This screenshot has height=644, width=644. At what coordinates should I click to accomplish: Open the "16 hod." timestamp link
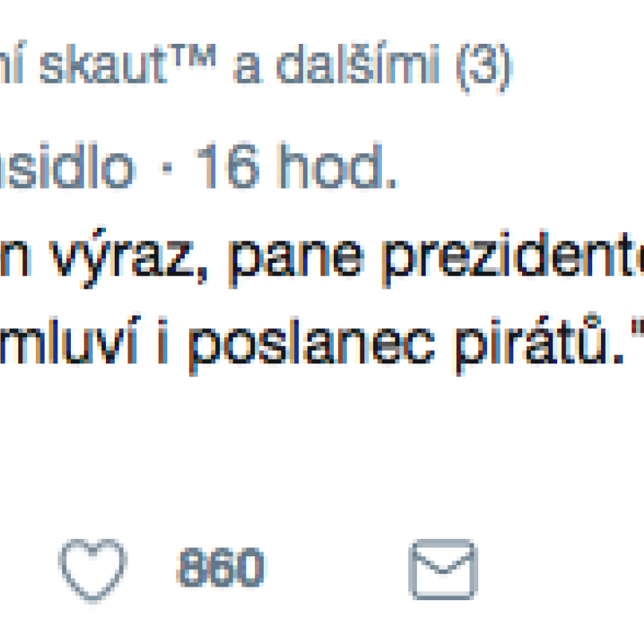coord(296,167)
